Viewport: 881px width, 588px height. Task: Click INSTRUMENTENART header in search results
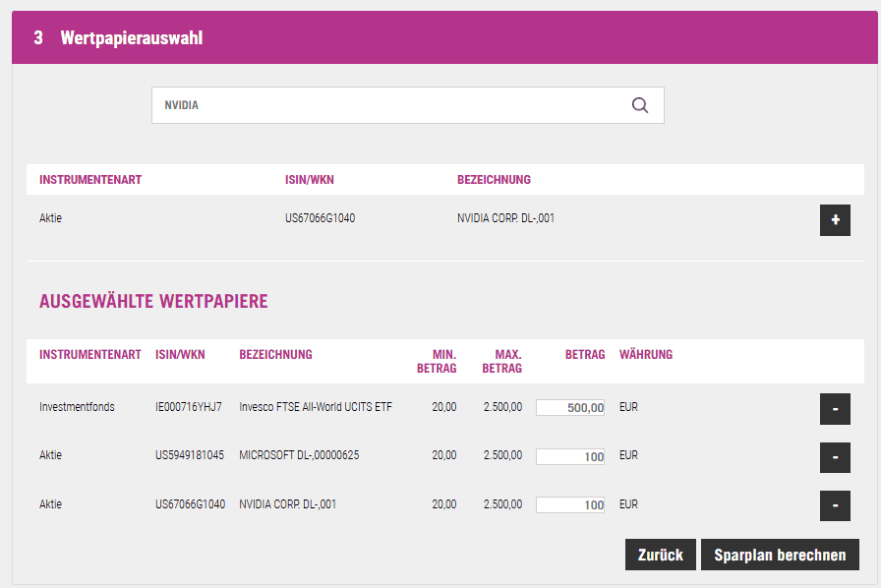coord(90,180)
